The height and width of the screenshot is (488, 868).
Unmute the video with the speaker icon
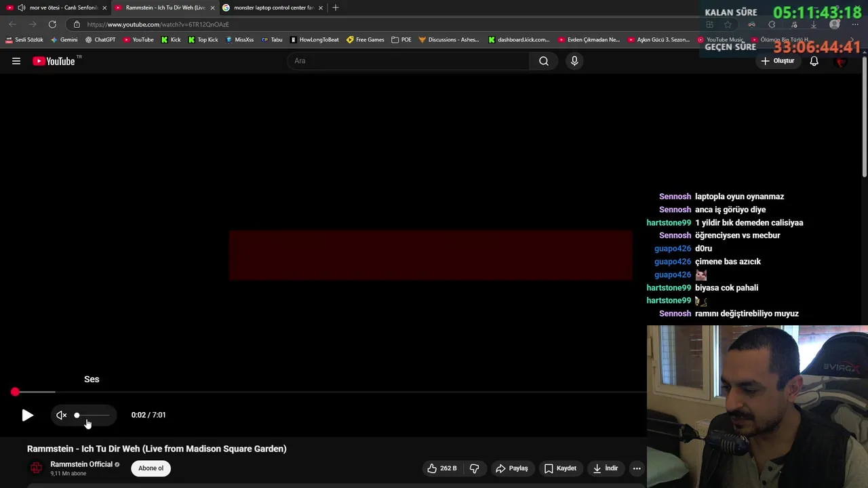coord(62,415)
